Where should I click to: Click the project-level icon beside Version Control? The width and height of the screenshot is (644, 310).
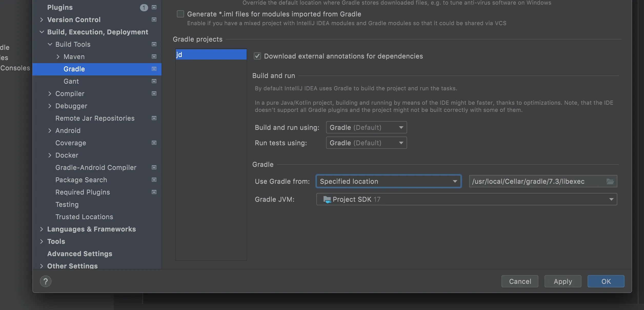pyautogui.click(x=154, y=20)
